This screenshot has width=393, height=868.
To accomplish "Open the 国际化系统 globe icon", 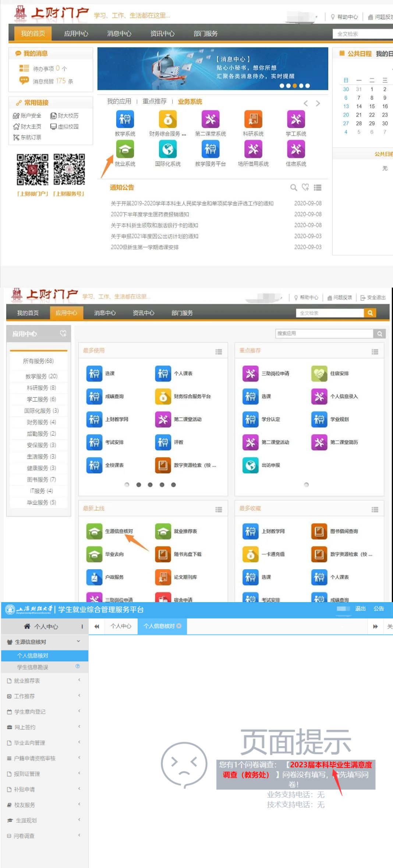I will [x=168, y=149].
